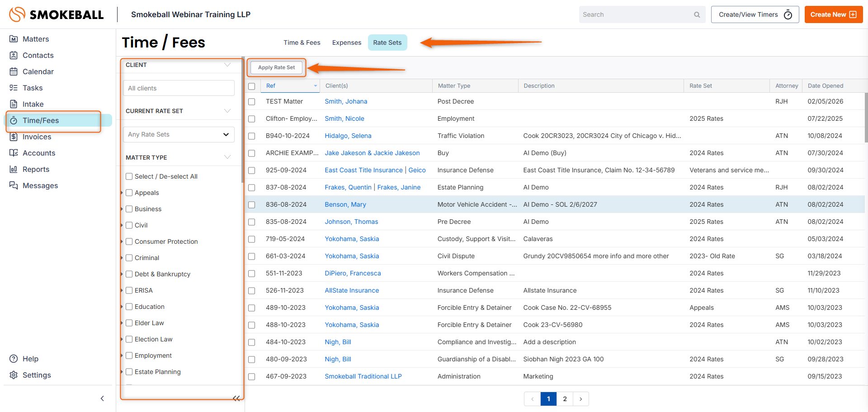Screen dimensions: 868x412
Task: Collapse the CLIENT filter section
Action: [227, 65]
